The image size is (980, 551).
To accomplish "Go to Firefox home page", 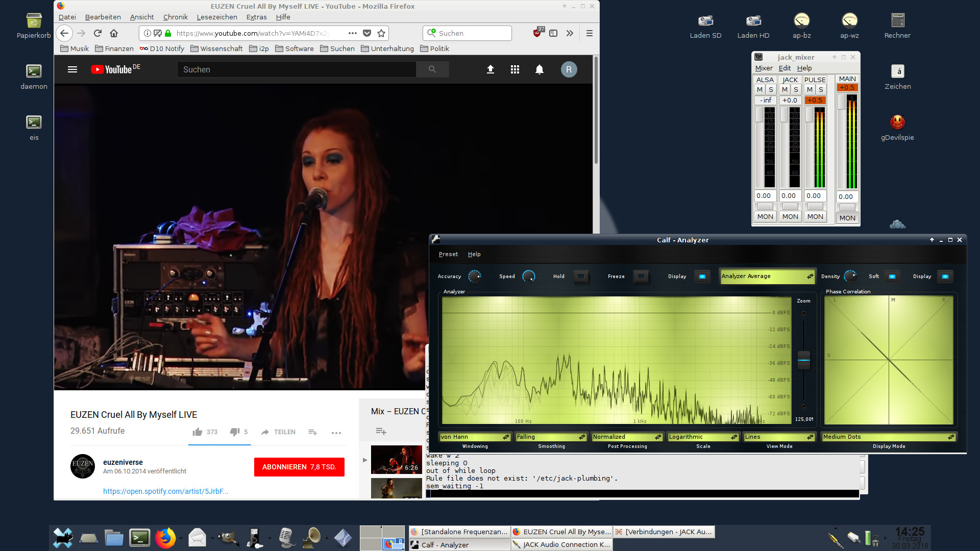I will pos(114,33).
